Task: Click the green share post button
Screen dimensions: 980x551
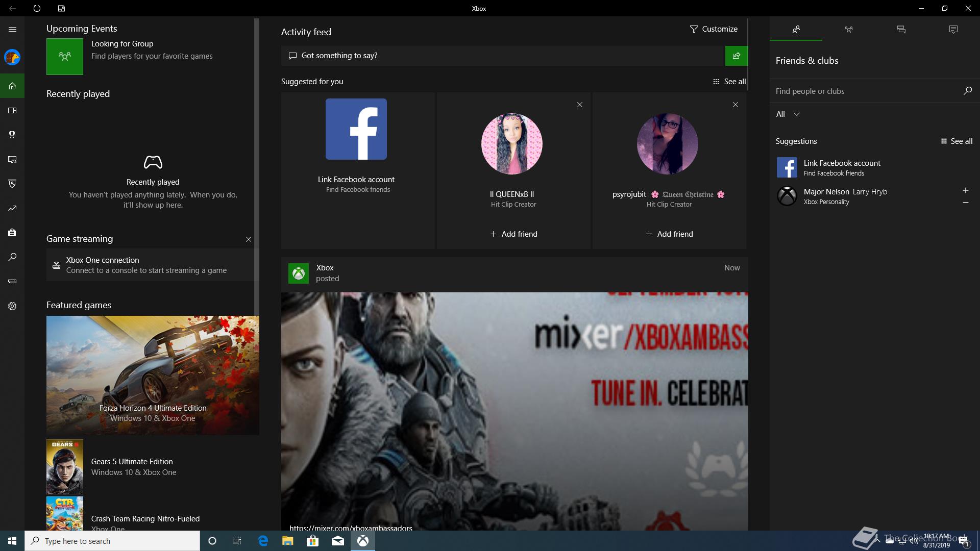Action: 736,56
